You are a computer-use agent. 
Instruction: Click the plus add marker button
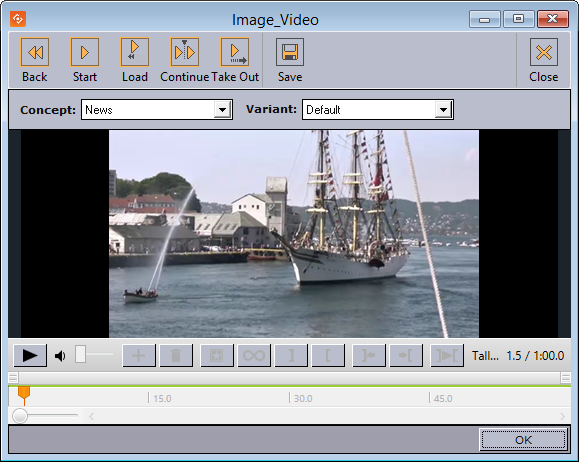(139, 356)
